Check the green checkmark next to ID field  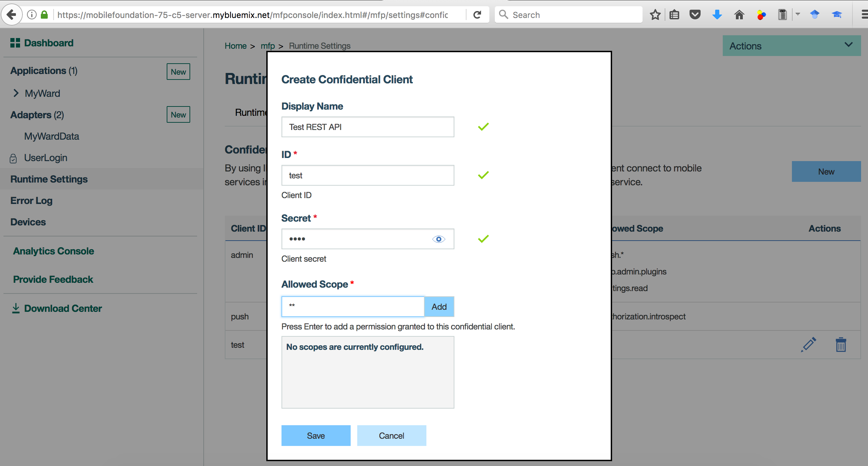482,176
